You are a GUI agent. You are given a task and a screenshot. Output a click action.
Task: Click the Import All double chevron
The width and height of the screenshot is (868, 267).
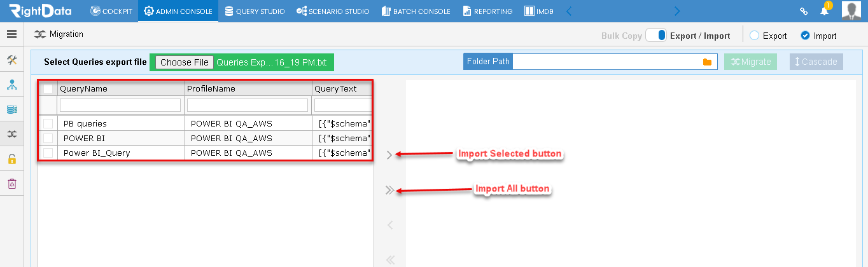pyautogui.click(x=390, y=189)
